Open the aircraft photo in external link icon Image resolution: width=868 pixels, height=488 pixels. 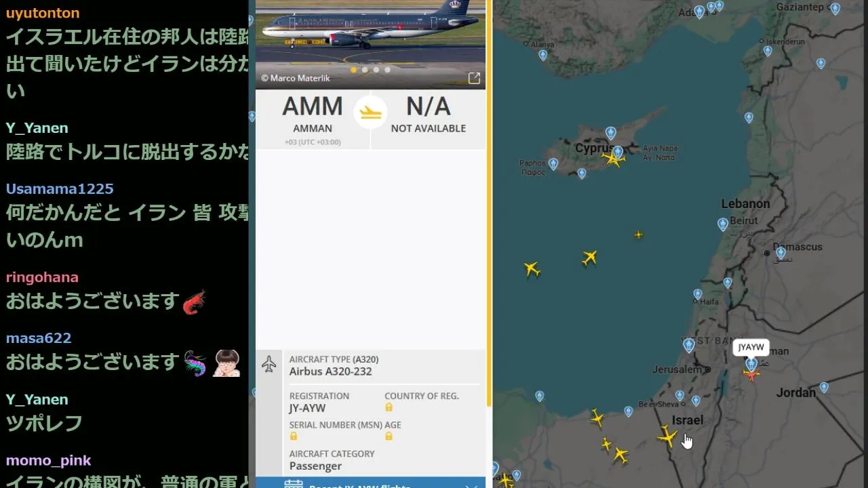pos(475,78)
